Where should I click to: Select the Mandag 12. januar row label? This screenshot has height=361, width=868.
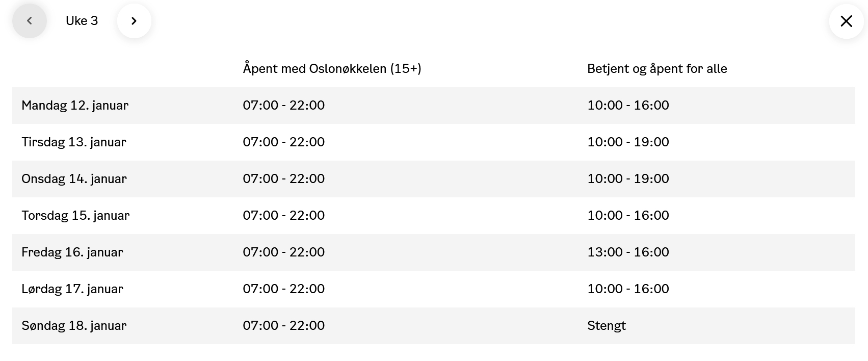75,106
